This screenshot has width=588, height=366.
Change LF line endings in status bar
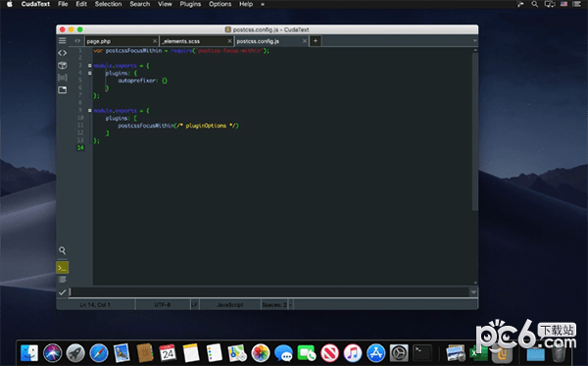coord(195,305)
